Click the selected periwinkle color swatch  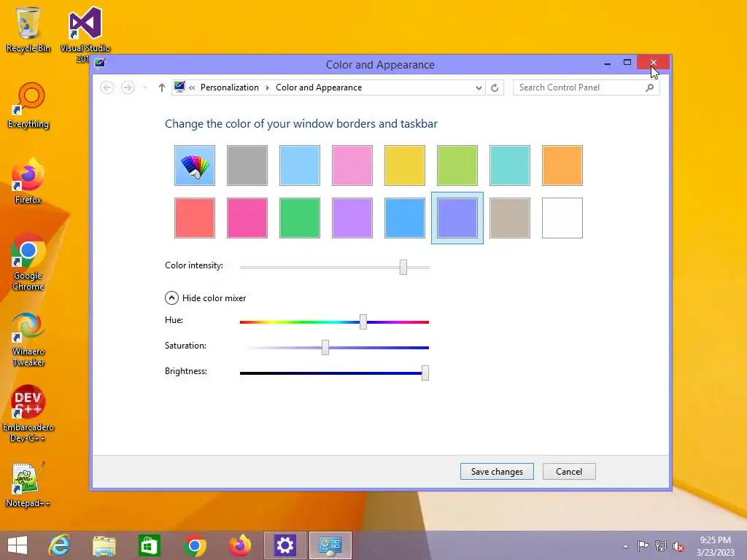(457, 217)
